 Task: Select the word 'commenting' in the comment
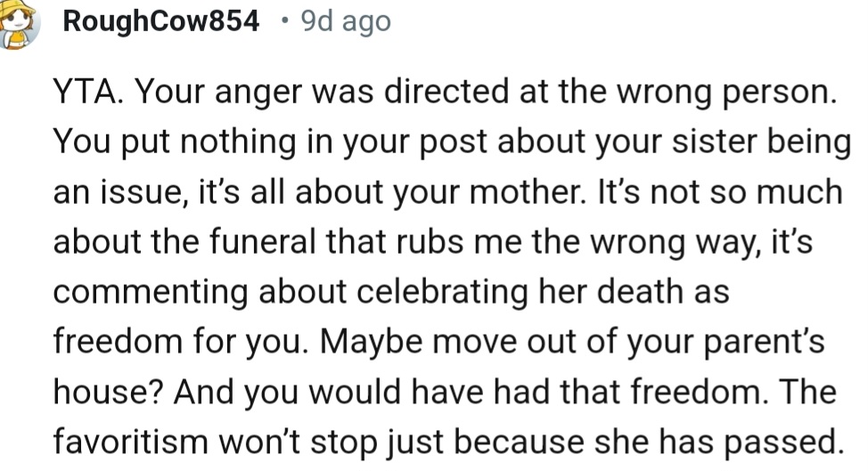click(x=150, y=291)
